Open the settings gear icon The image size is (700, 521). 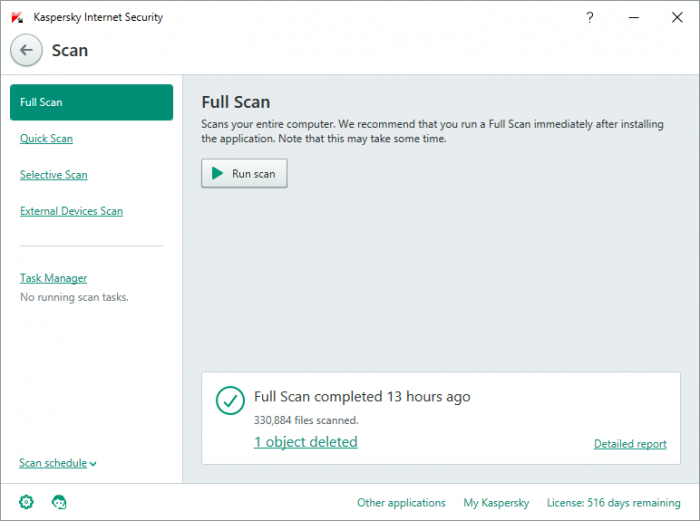pyautogui.click(x=26, y=502)
